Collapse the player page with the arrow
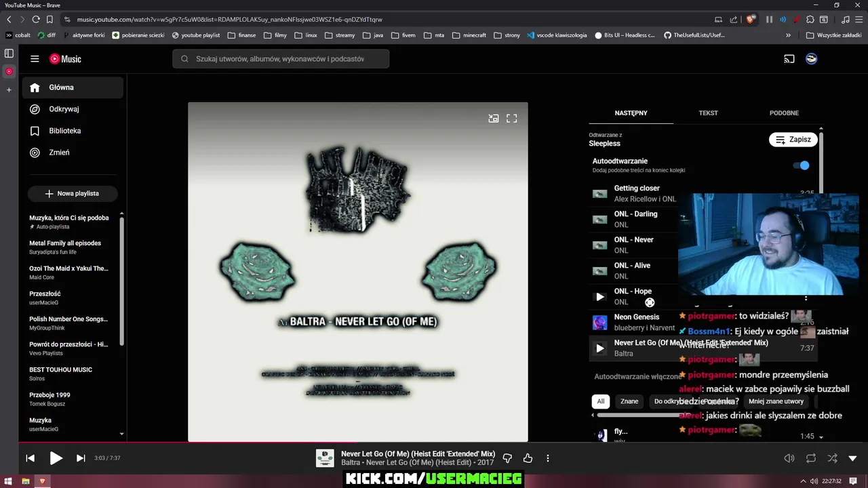This screenshot has width=868, height=488. [x=853, y=458]
